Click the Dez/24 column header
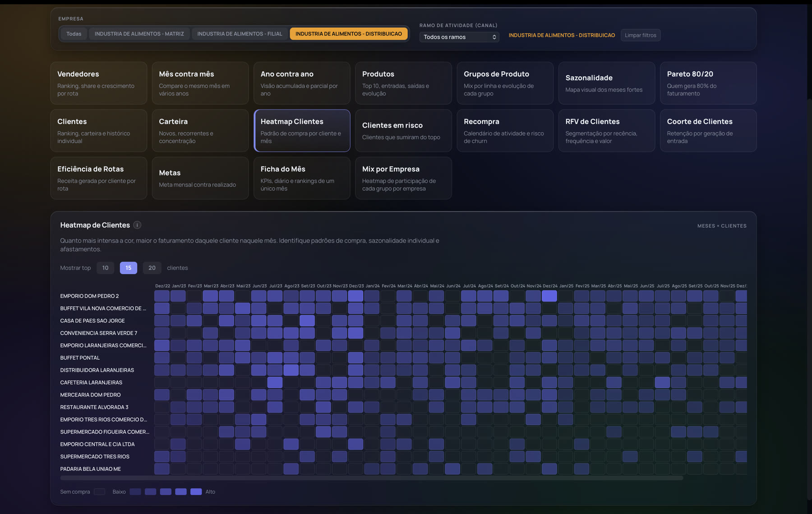The width and height of the screenshot is (812, 514). click(550, 286)
